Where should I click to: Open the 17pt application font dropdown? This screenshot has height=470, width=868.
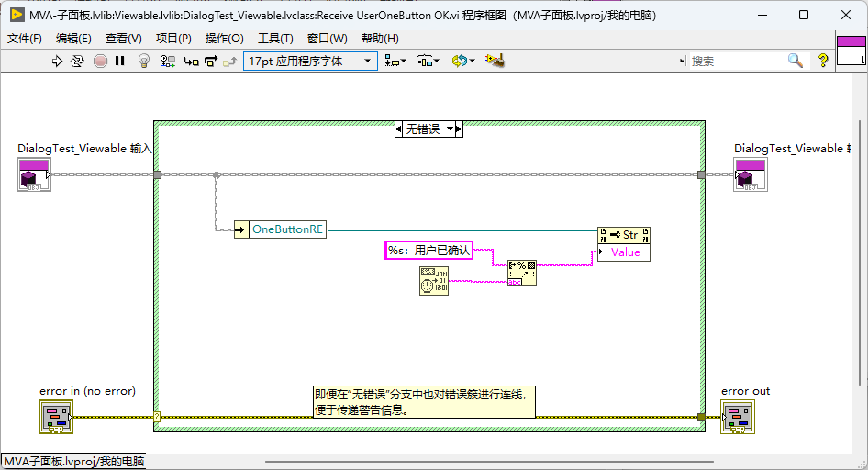click(310, 61)
